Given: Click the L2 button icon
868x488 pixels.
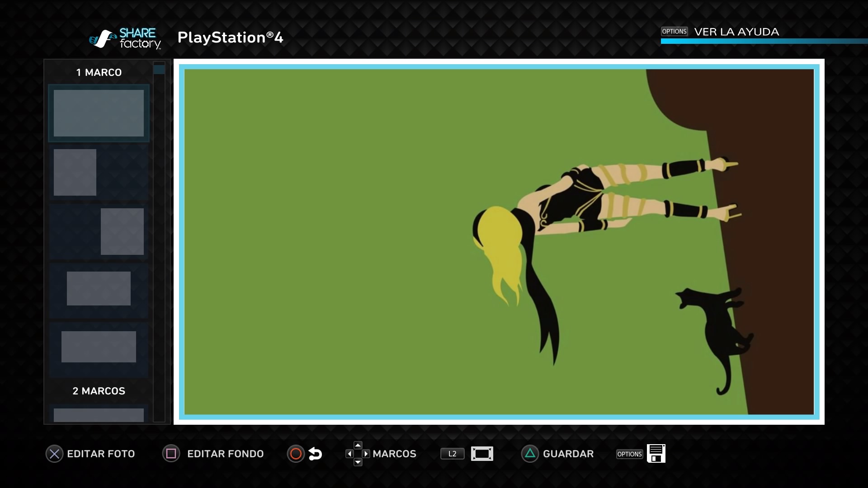Looking at the screenshot, I should (x=453, y=454).
